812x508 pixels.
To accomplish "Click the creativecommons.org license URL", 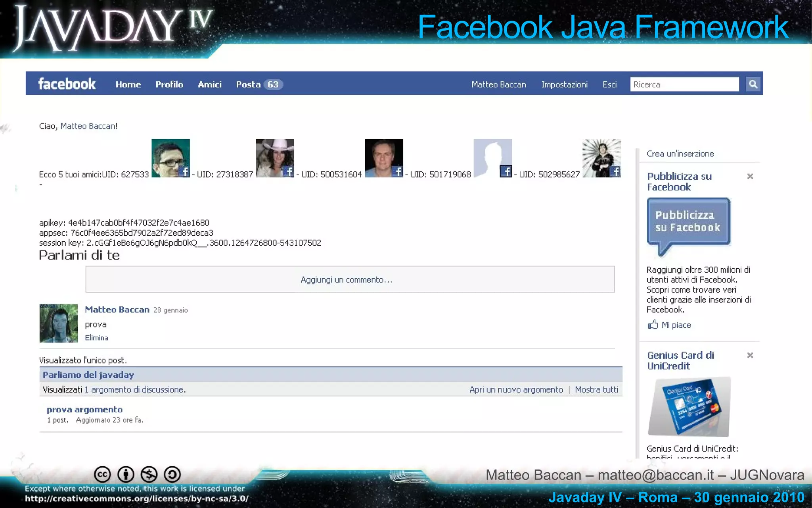I will [137, 498].
